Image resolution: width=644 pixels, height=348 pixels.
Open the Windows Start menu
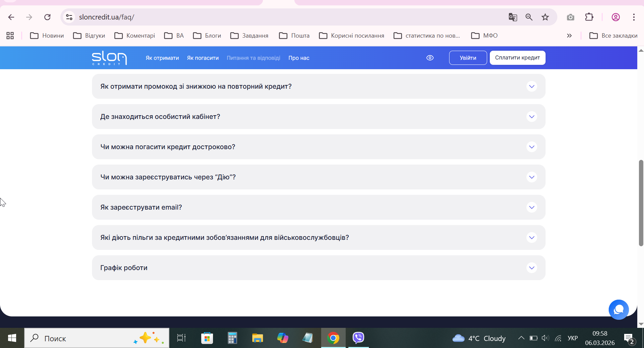12,338
